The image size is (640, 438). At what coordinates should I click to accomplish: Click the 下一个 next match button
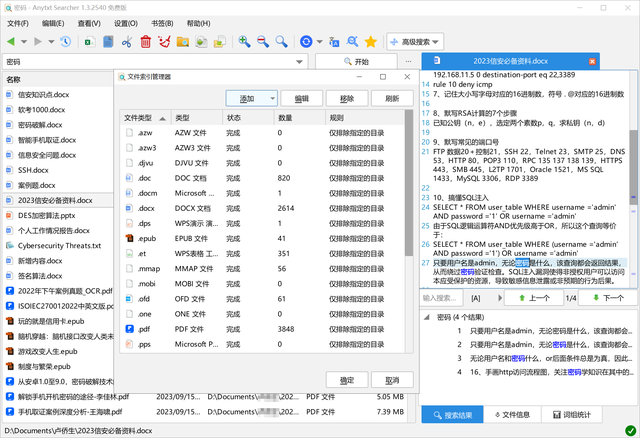(608, 298)
